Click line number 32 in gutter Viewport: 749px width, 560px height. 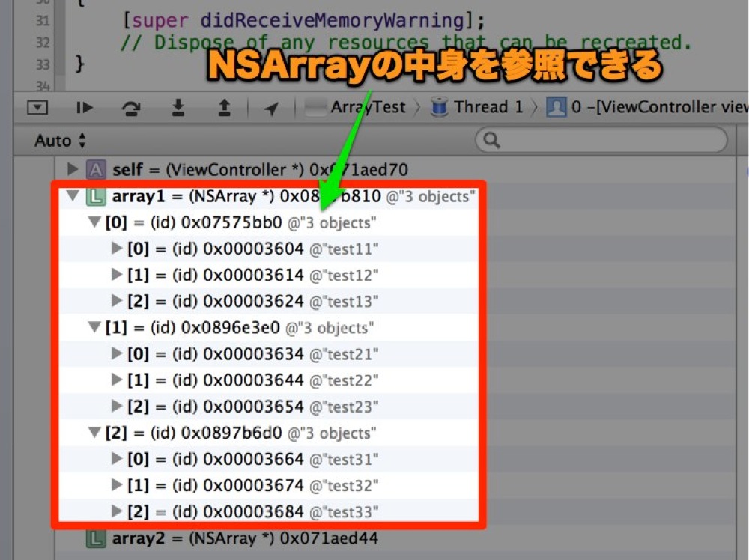[43, 43]
